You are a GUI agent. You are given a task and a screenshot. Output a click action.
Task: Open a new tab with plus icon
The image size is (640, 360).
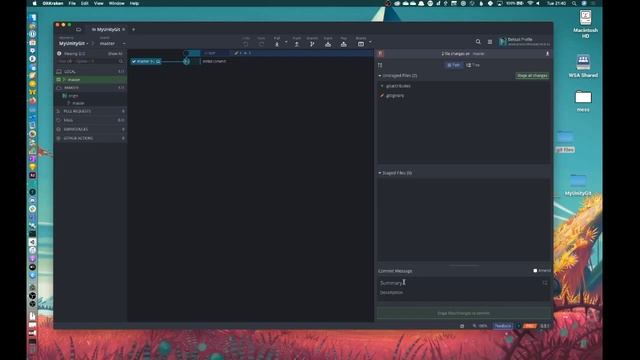(x=133, y=29)
